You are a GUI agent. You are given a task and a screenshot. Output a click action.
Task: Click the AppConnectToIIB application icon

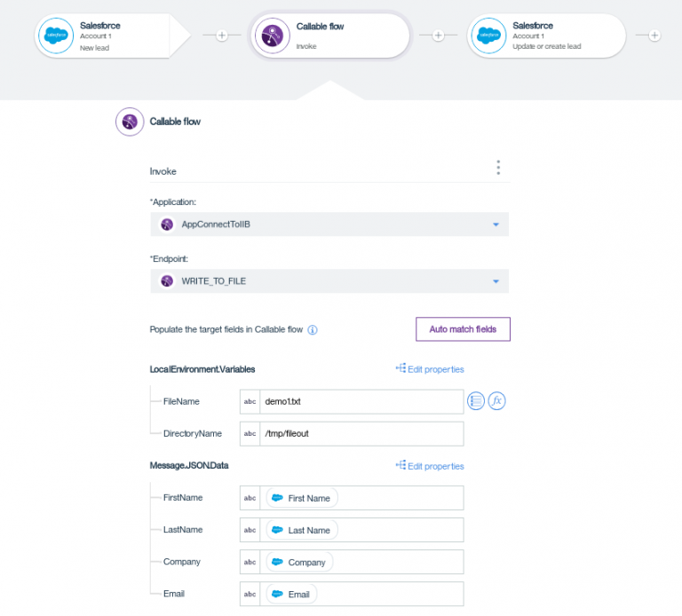pos(167,225)
